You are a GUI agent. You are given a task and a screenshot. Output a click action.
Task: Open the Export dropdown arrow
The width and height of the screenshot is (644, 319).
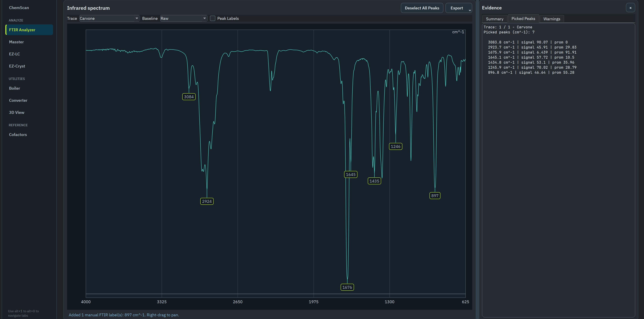[470, 10]
